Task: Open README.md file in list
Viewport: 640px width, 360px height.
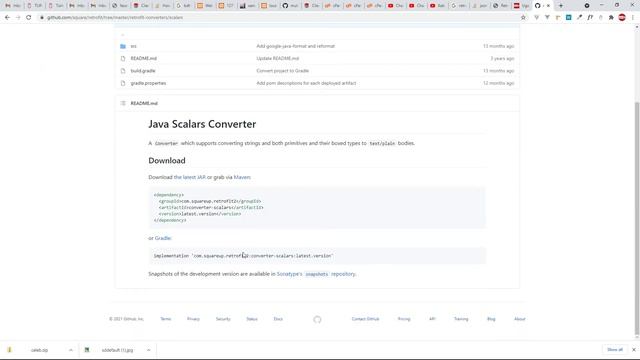Action: pos(144,58)
